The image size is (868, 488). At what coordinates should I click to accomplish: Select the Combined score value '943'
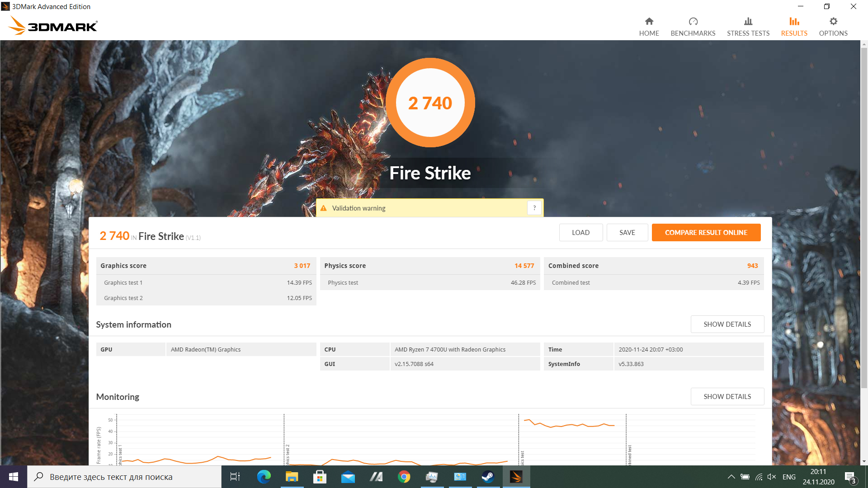[x=752, y=266]
